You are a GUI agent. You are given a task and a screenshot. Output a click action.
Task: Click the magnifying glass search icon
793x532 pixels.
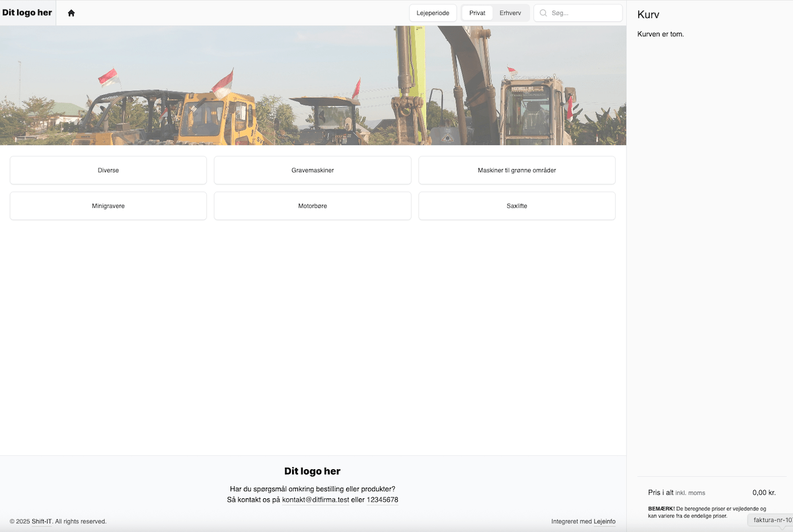543,13
